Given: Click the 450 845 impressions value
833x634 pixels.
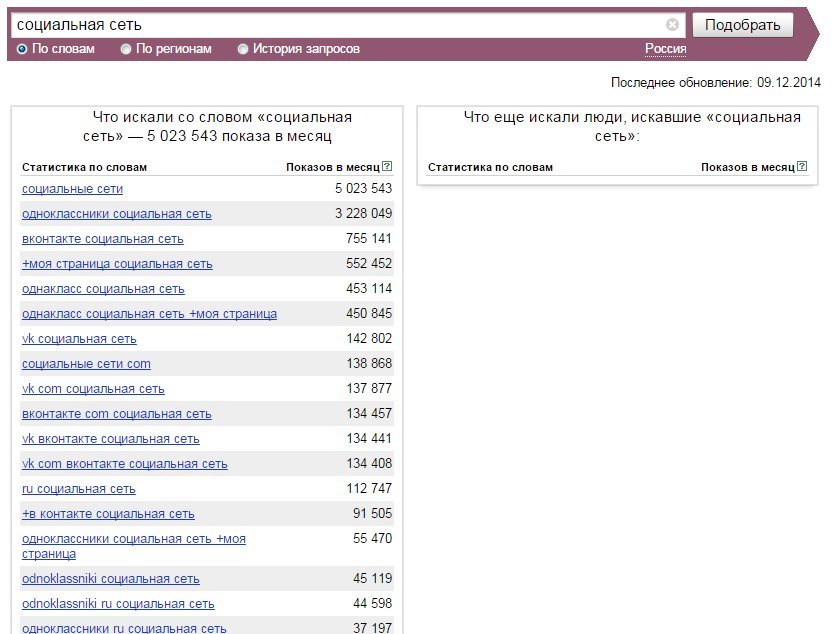Looking at the screenshot, I should click(x=369, y=313).
